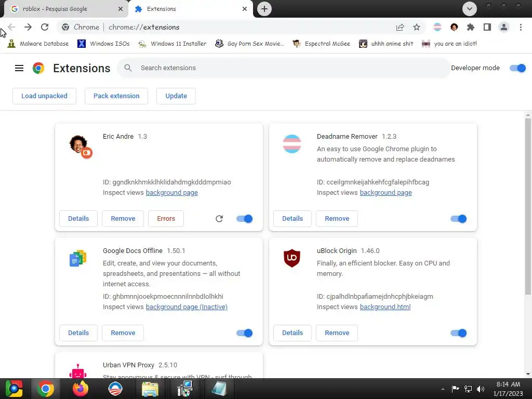Open Firefox from the taskbar
The width and height of the screenshot is (532, 399).
point(81,389)
